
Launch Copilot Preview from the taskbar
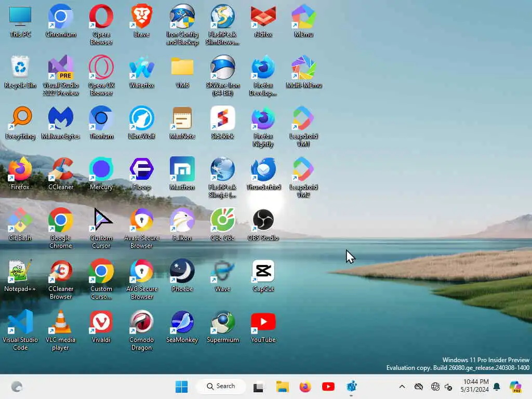click(516, 387)
